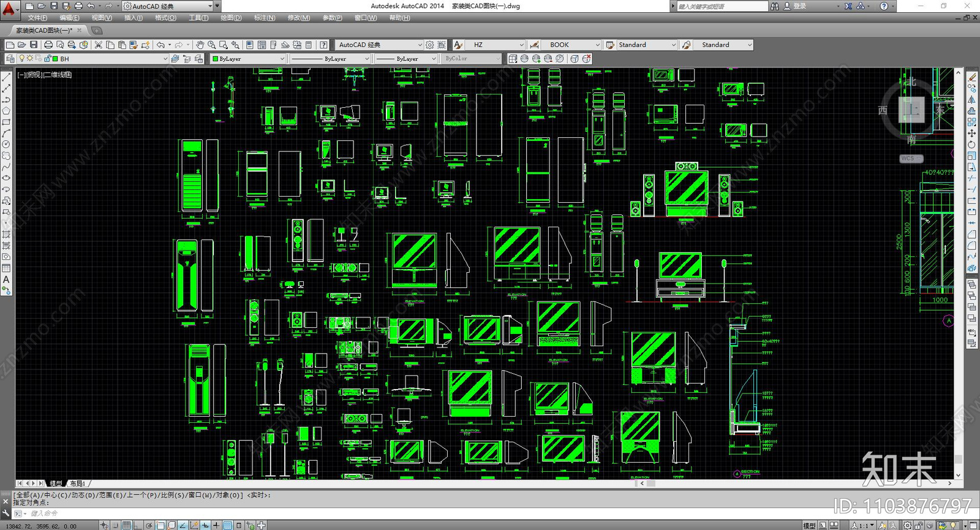Select the Cut (scissors) icon

tap(98, 45)
